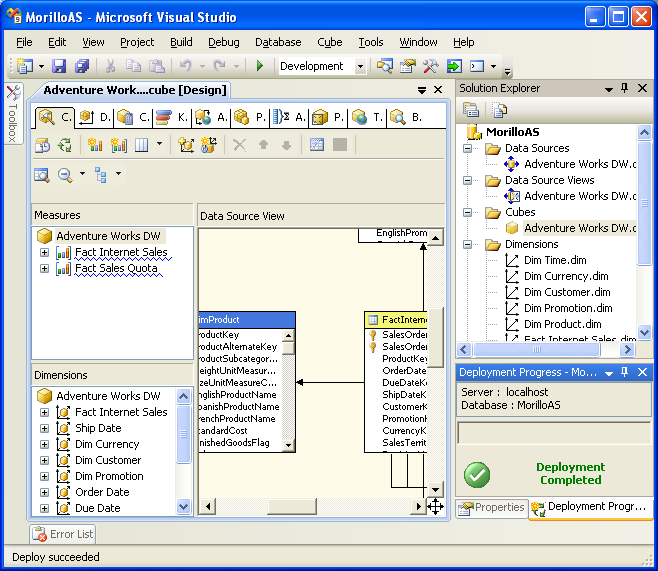658x571 pixels.
Task: Click the Process cube icon in designer toolbar
Action: (x=43, y=145)
